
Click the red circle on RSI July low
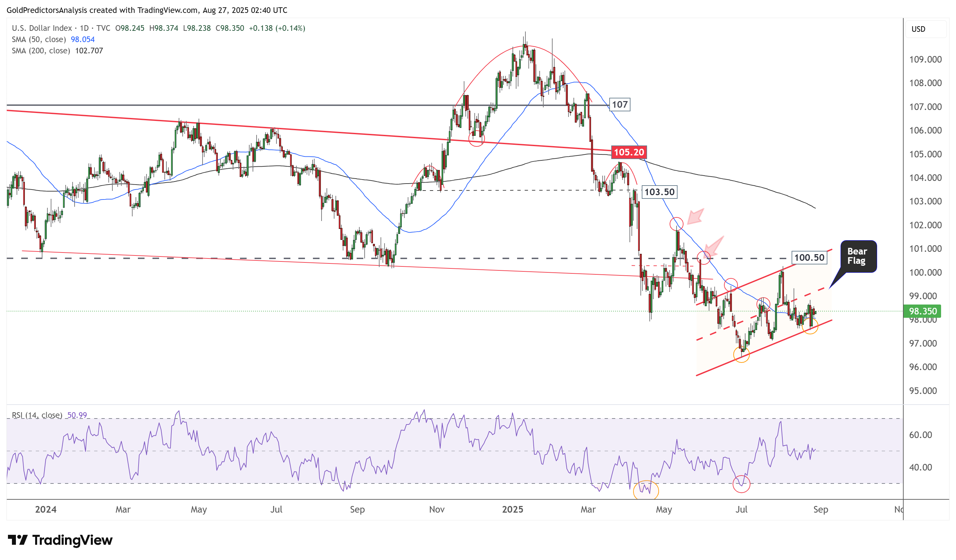(741, 484)
